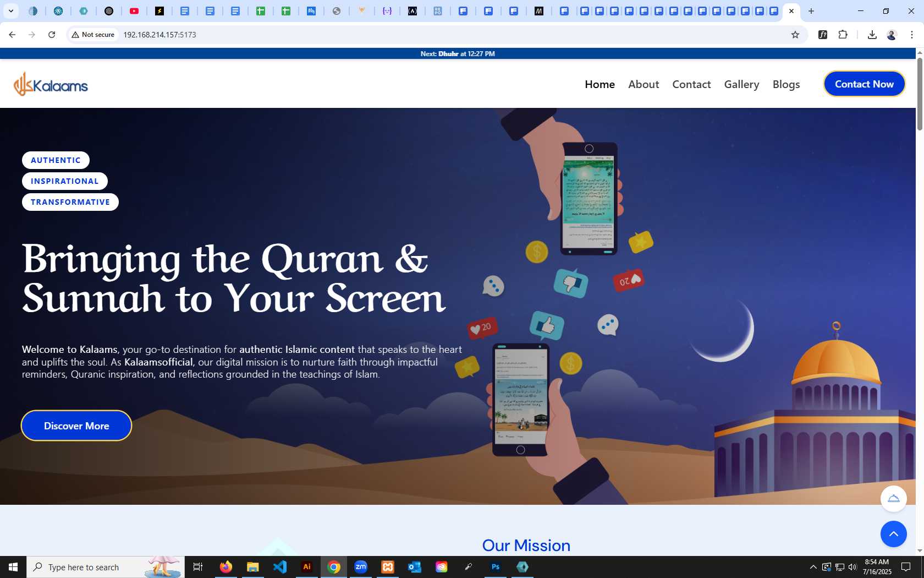
Task: Click the mosque dome floating button
Action: (894, 499)
